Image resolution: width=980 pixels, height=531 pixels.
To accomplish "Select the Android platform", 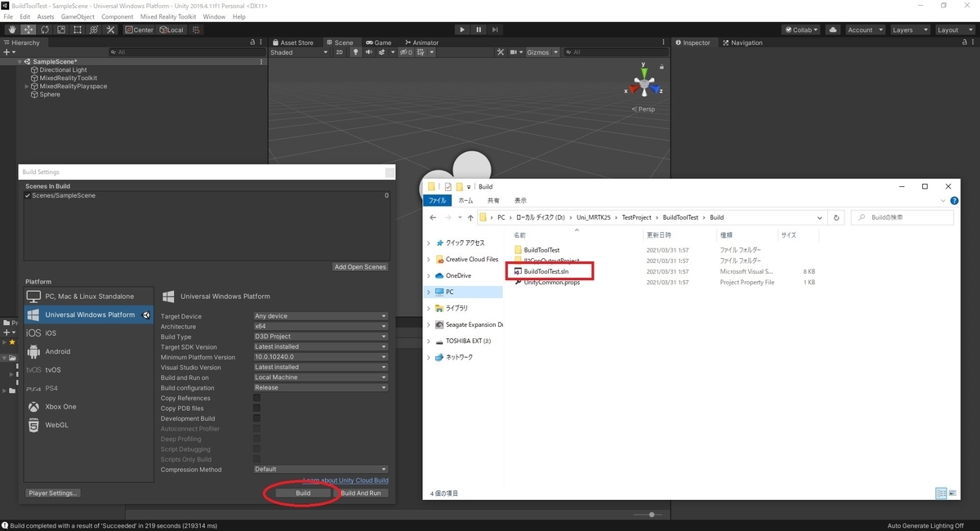I will coord(89,352).
